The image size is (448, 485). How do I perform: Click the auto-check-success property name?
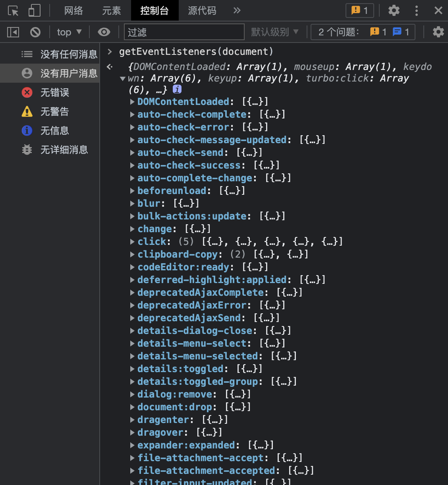point(189,165)
